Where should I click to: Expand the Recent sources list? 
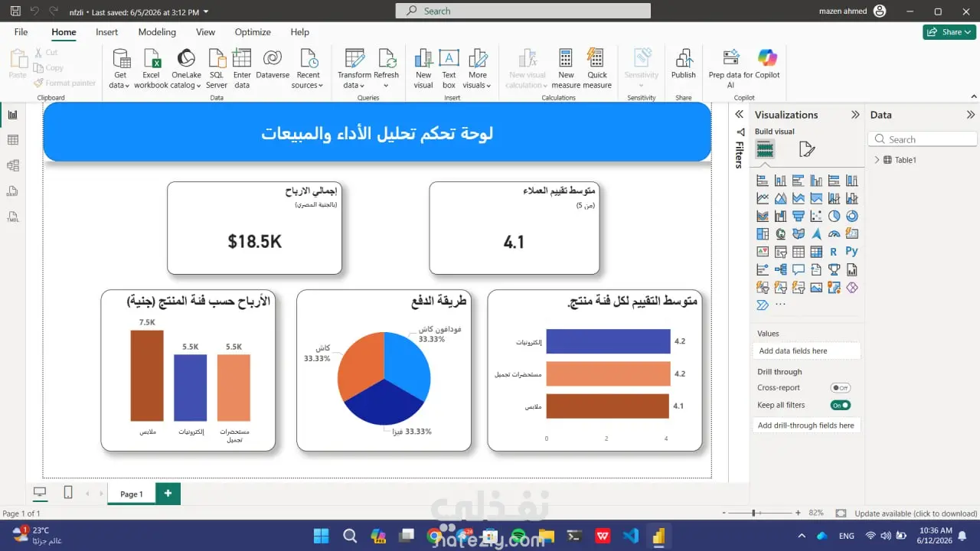(x=309, y=69)
